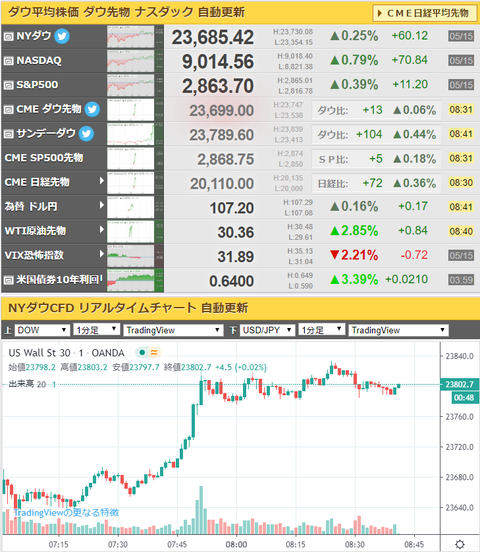Click the NASDAQ row label
The height and width of the screenshot is (552, 480).
(x=39, y=61)
